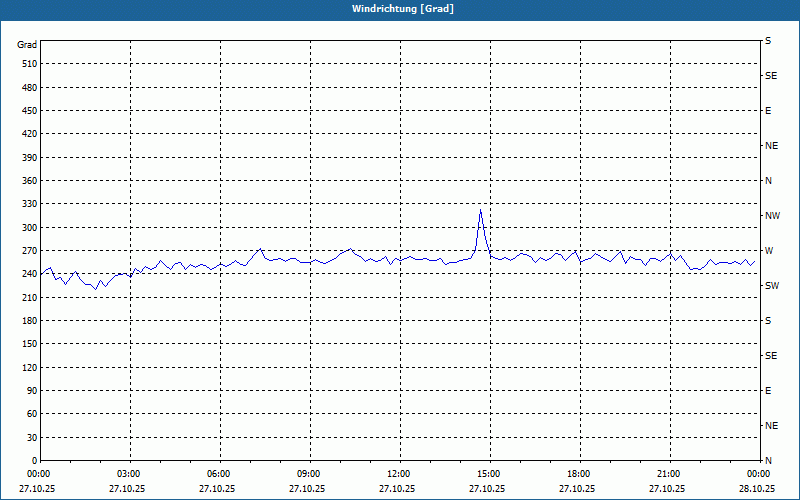Select the 30 degree axis label
This screenshot has width=800, height=500.
(32, 438)
